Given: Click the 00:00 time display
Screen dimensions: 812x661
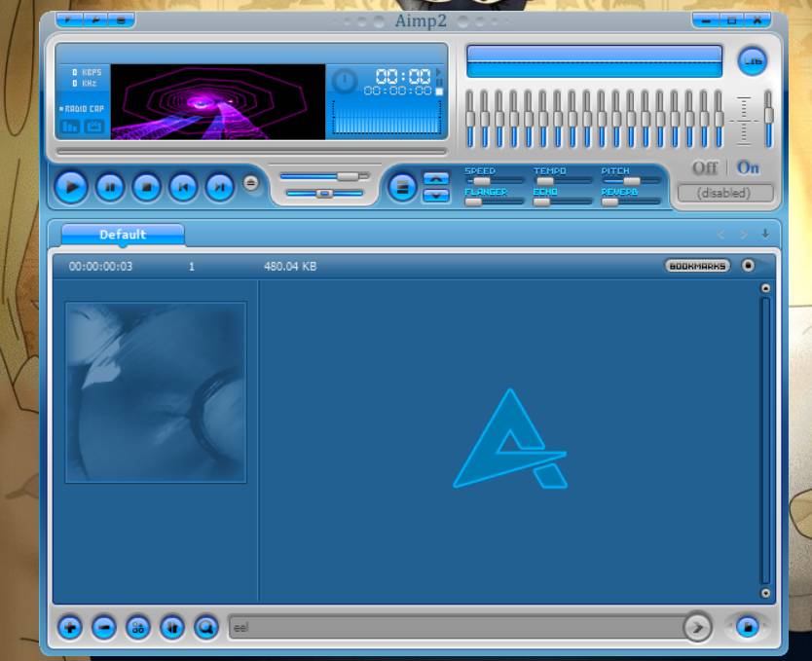Looking at the screenshot, I should (x=403, y=77).
